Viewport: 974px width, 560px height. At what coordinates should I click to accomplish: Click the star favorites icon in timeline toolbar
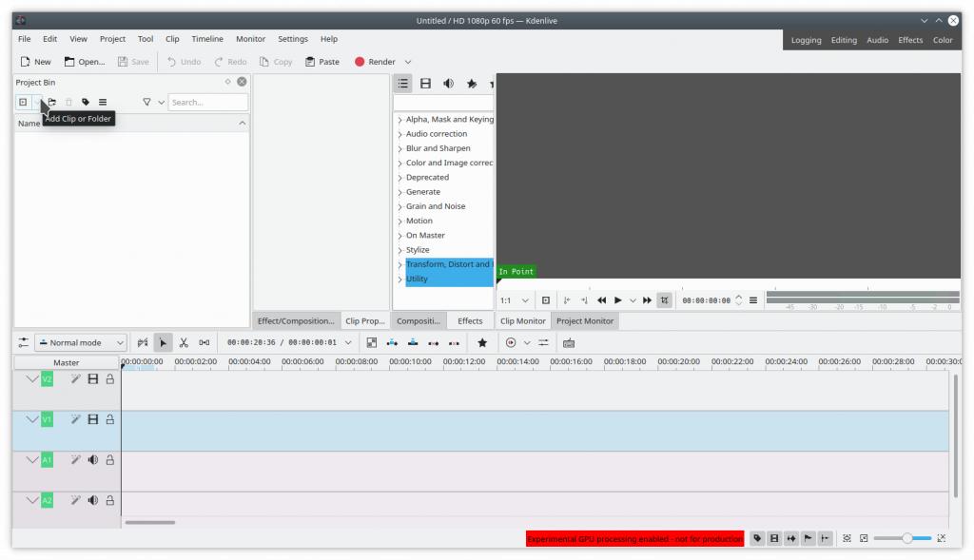tap(482, 342)
